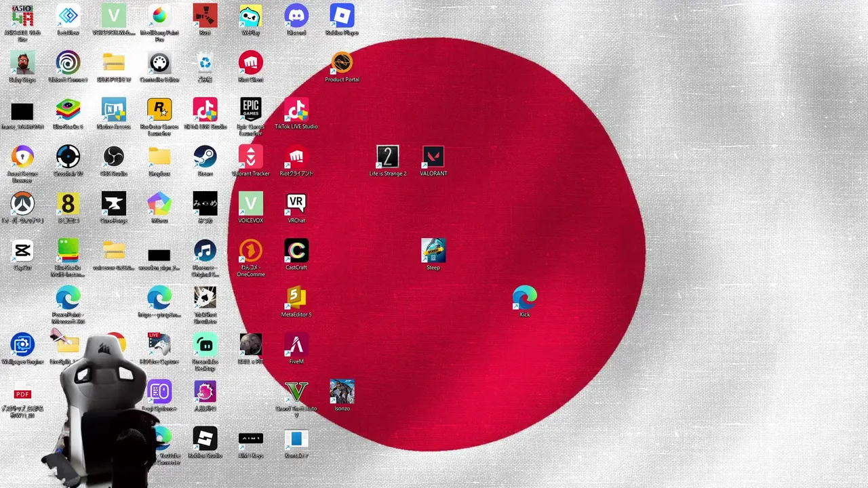The height and width of the screenshot is (488, 868).
Task: Launch FiveM from the desktop
Action: pyautogui.click(x=296, y=345)
